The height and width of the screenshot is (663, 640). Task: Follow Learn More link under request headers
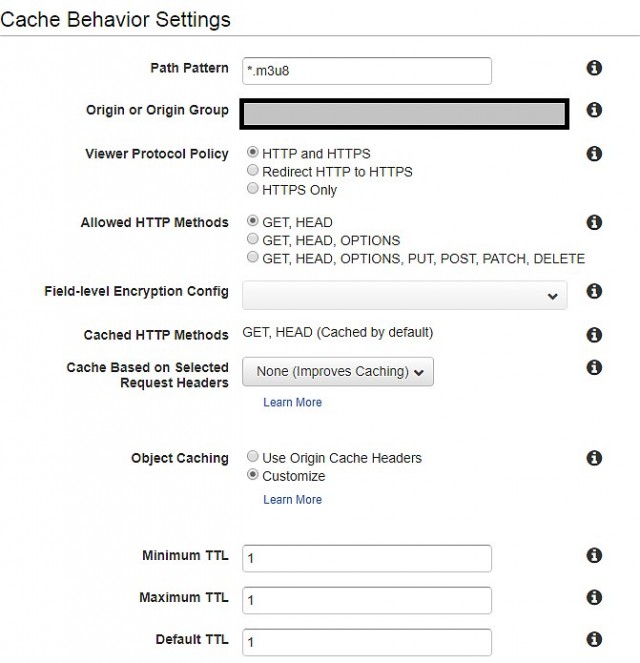pos(293,402)
